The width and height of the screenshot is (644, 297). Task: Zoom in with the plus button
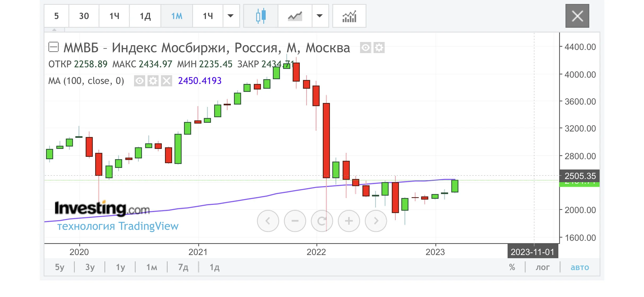point(349,221)
